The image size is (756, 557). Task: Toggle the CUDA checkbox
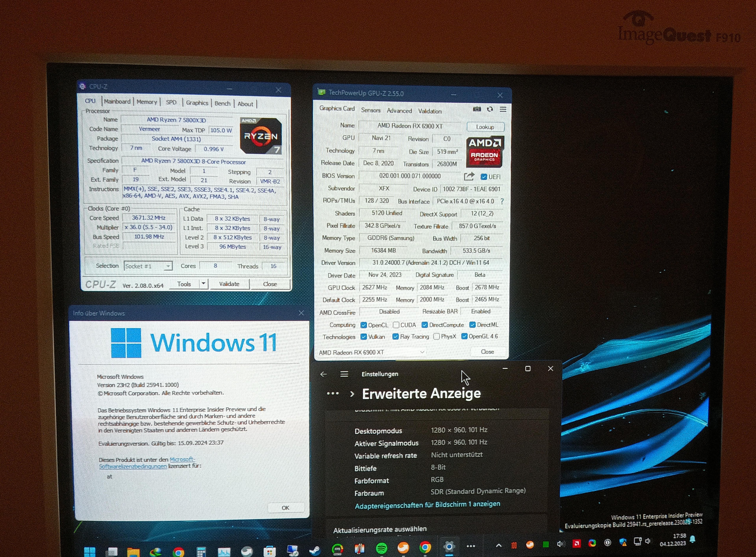coord(396,325)
